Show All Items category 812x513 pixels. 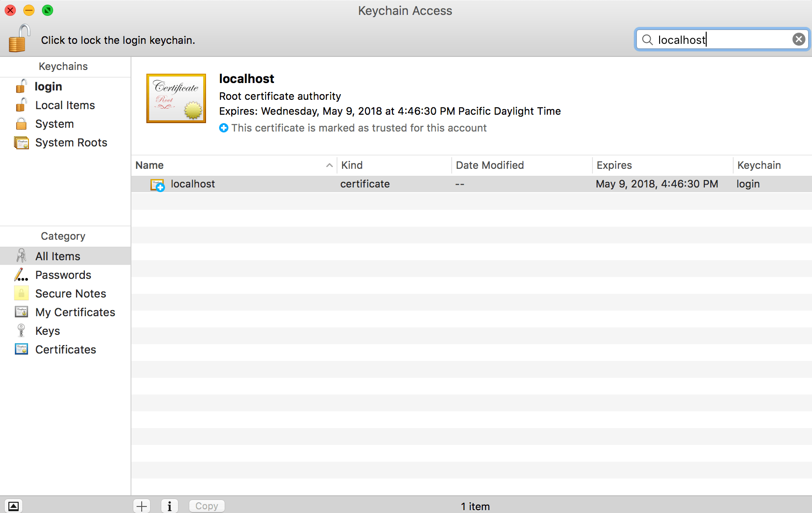point(65,256)
